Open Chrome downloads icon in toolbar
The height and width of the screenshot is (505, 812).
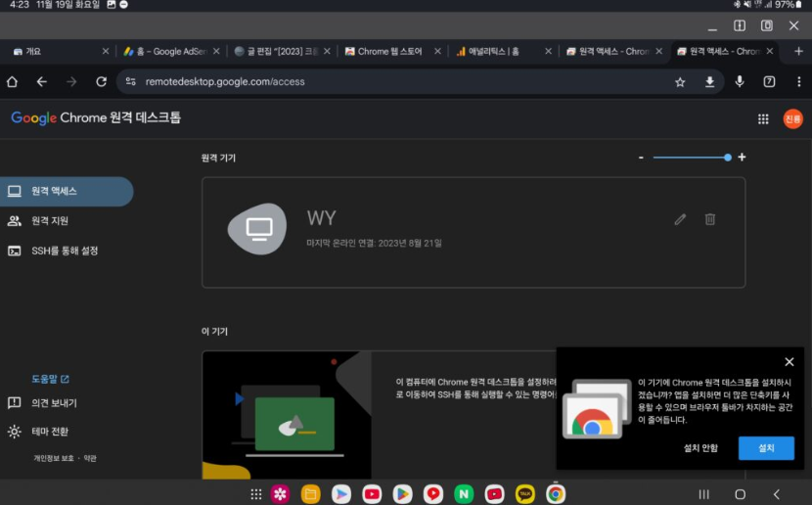tap(709, 82)
